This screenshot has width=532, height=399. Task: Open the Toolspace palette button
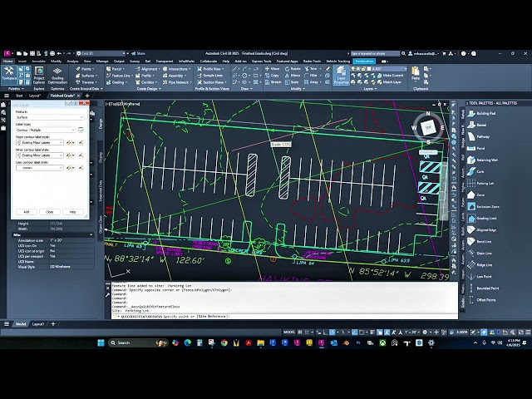9,74
